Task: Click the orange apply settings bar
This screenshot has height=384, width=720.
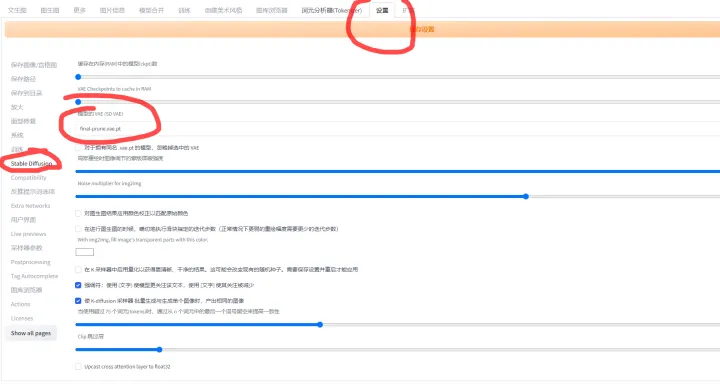Action: [362, 29]
